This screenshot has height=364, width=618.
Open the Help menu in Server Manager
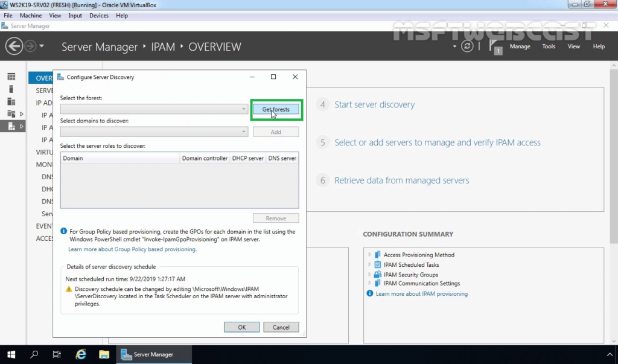click(599, 46)
